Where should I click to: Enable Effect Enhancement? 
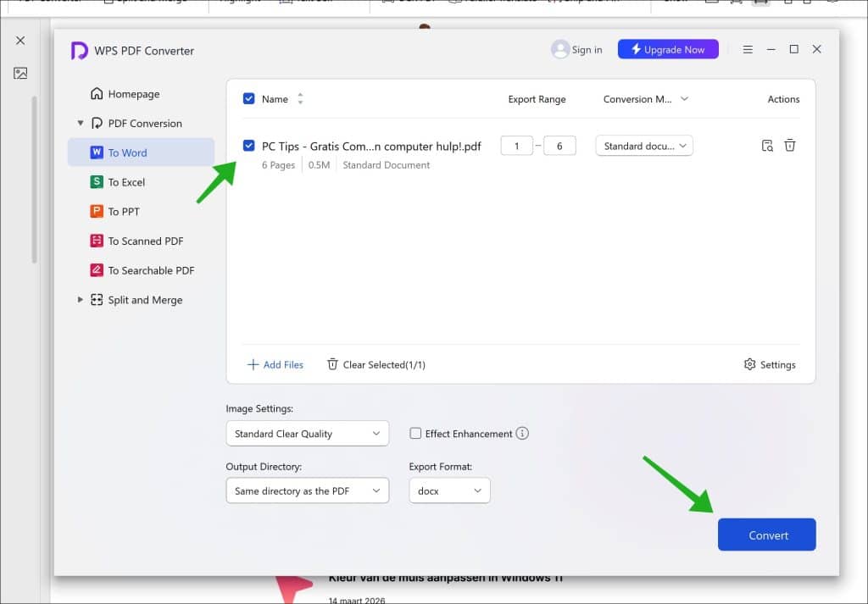(x=415, y=433)
